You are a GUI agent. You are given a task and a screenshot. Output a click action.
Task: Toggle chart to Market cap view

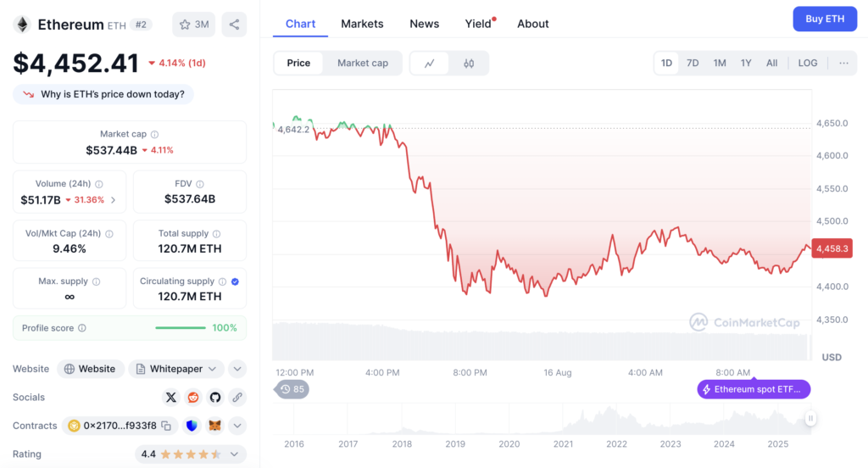click(362, 64)
